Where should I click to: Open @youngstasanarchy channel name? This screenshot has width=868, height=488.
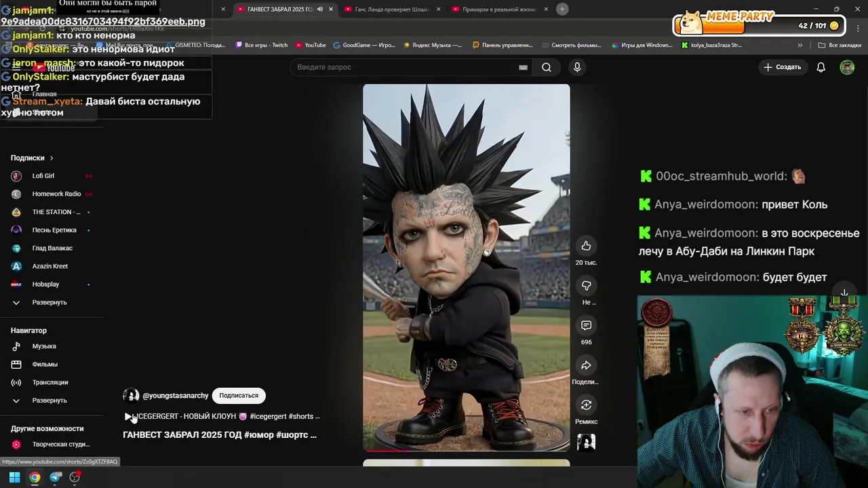click(175, 396)
